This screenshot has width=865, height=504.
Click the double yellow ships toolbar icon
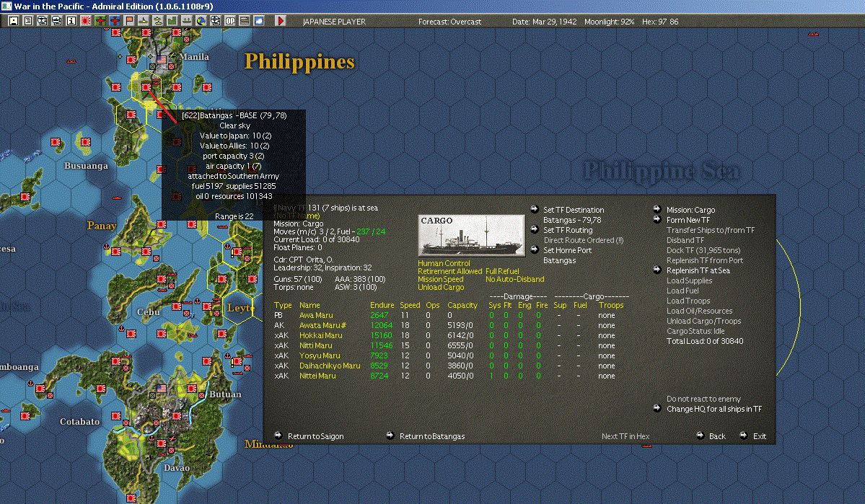158,21
